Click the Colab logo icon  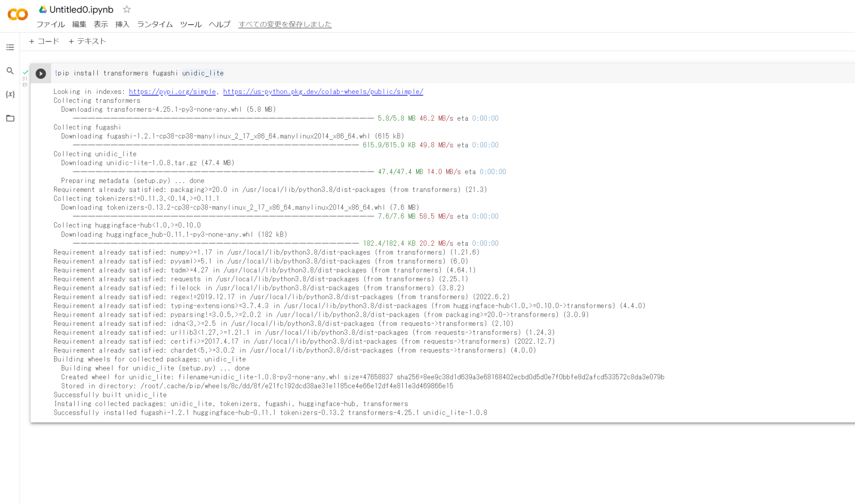point(18,15)
